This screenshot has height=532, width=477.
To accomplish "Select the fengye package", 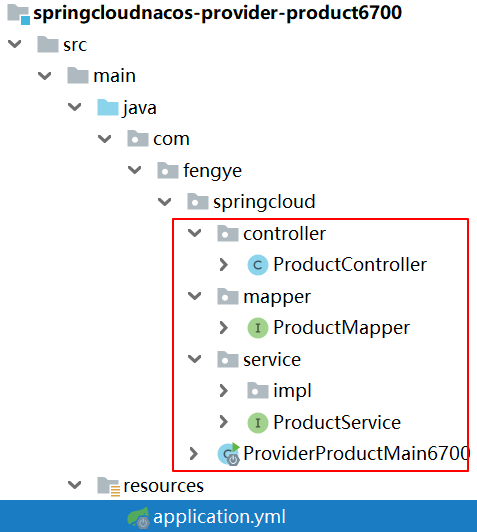I will pos(212,171).
